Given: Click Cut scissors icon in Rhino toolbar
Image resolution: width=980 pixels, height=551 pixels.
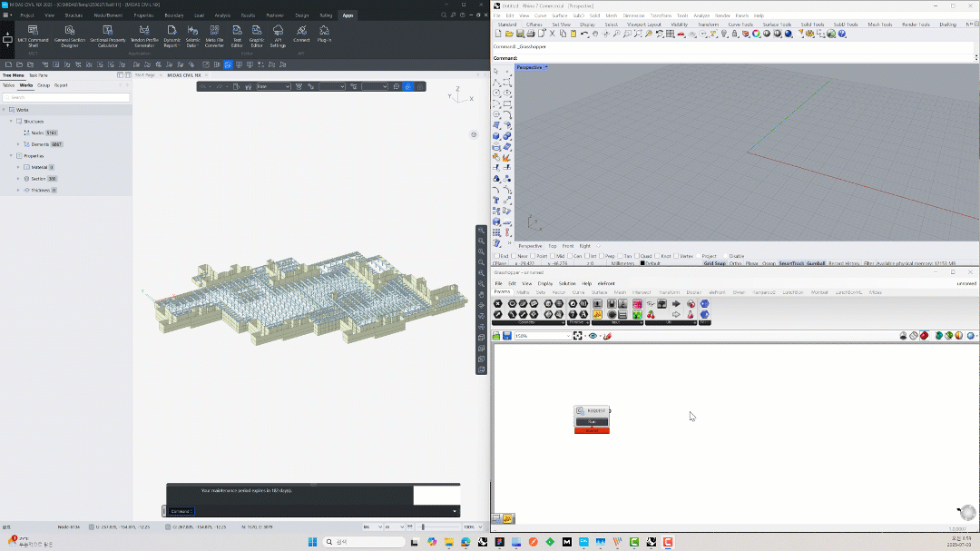Looking at the screenshot, I should pos(552,34).
